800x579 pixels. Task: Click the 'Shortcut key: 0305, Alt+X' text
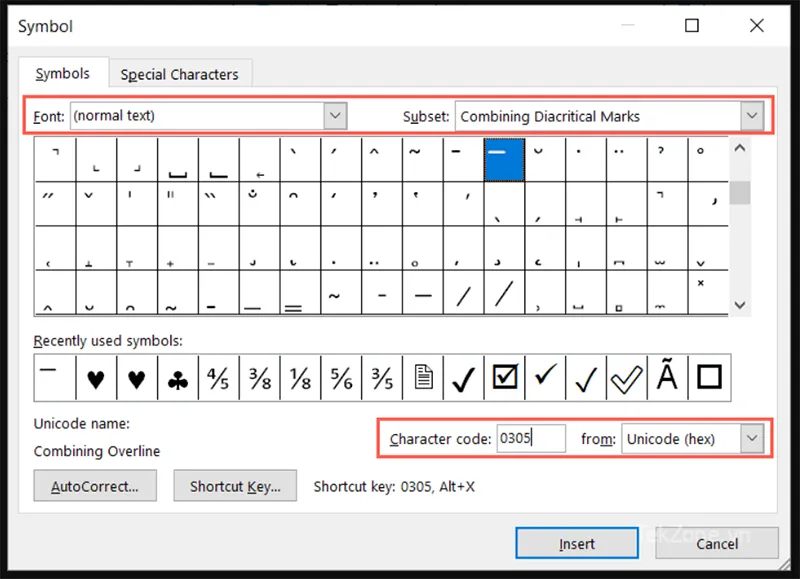pos(394,486)
